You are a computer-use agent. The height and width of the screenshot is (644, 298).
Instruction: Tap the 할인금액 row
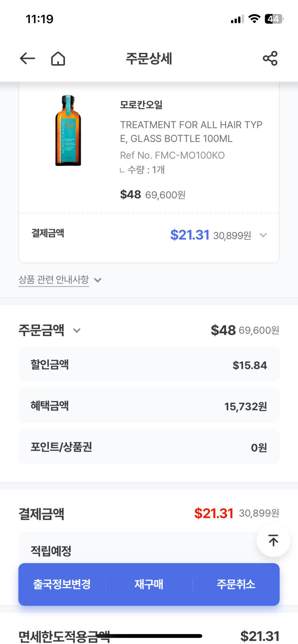click(149, 364)
